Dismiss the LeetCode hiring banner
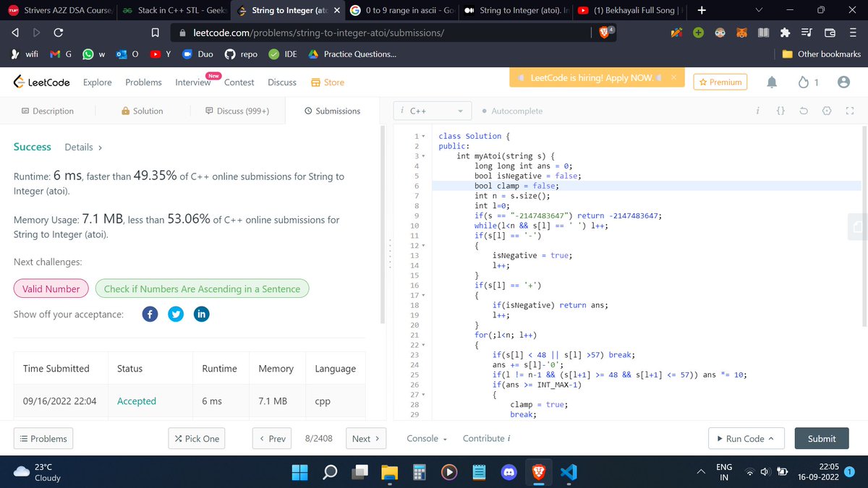868x488 pixels. click(x=673, y=77)
